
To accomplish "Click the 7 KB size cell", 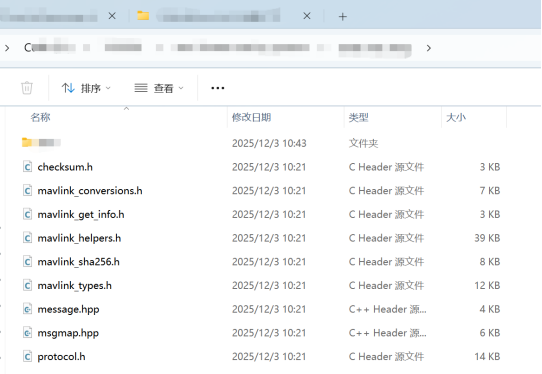I will (x=490, y=191).
